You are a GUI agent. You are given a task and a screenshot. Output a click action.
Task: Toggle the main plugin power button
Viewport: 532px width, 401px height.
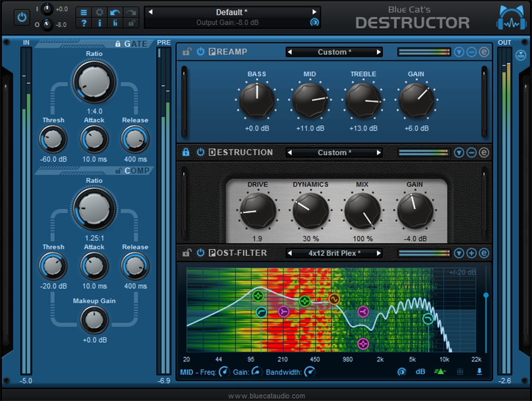click(x=23, y=17)
